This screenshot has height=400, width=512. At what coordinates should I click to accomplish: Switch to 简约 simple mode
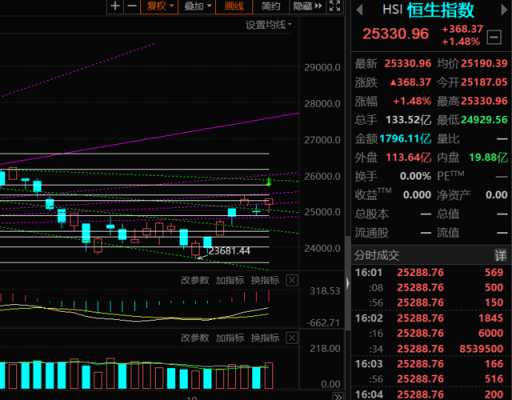pos(270,6)
